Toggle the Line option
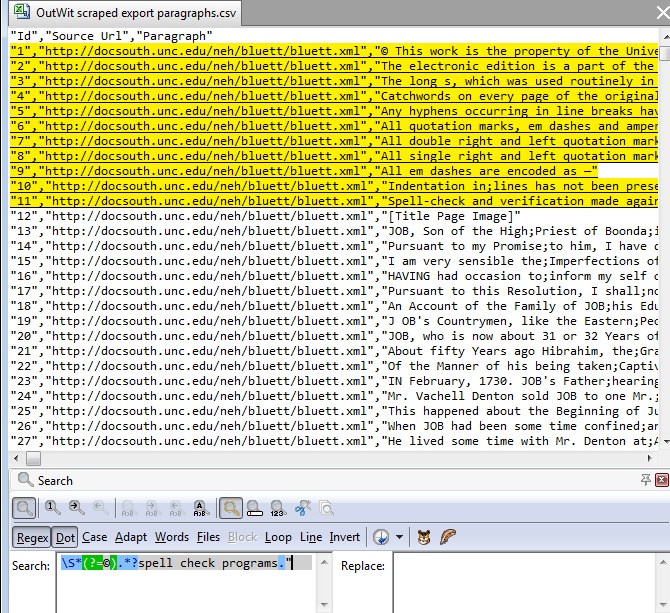Viewport: 670px width, 613px height. [311, 537]
